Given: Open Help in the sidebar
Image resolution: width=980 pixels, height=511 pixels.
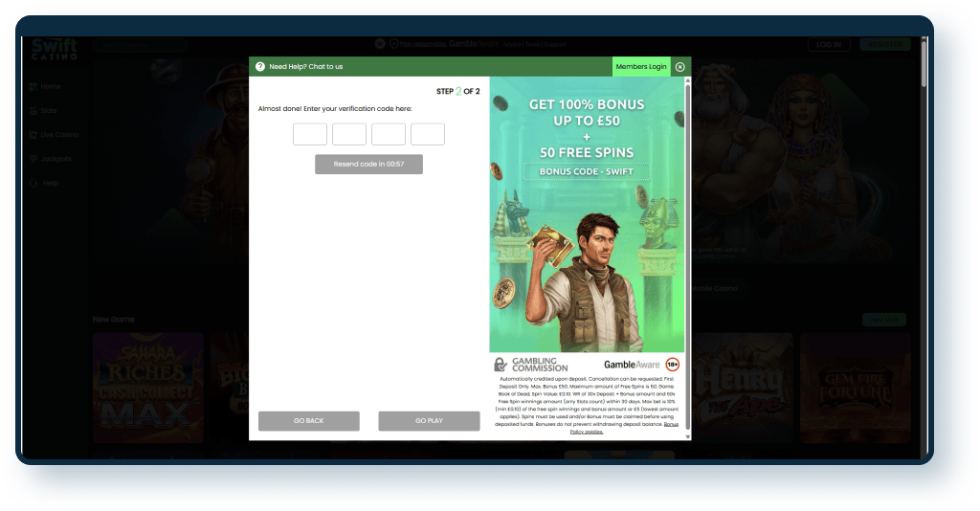Looking at the screenshot, I should (51, 183).
